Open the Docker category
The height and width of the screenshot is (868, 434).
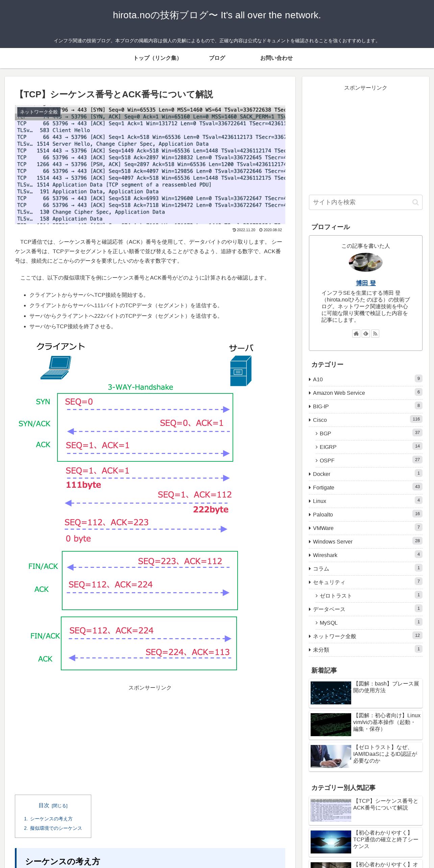click(365, 474)
